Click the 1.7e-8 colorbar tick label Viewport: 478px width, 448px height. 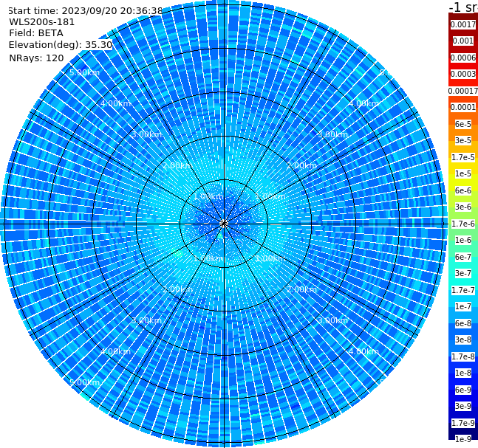[463, 356]
